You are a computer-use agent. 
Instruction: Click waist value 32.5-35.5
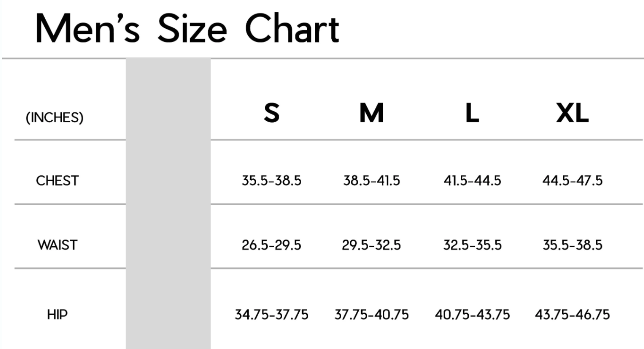coord(472,245)
